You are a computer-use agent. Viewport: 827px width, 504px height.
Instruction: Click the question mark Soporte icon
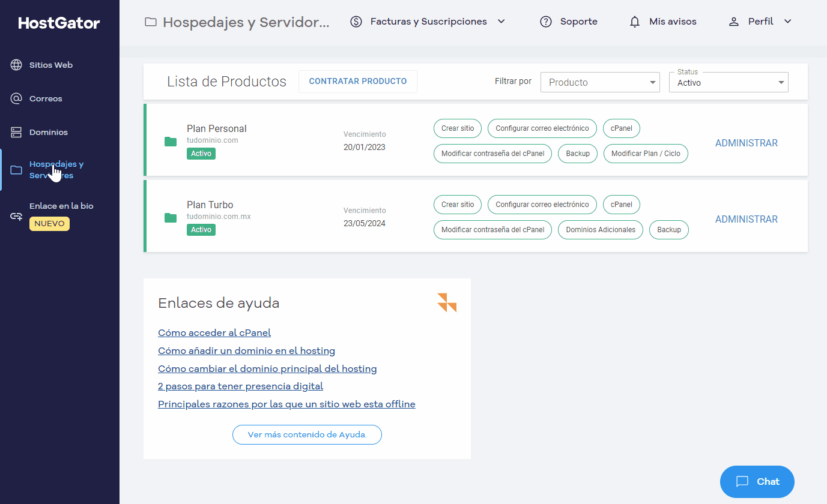[x=546, y=22]
